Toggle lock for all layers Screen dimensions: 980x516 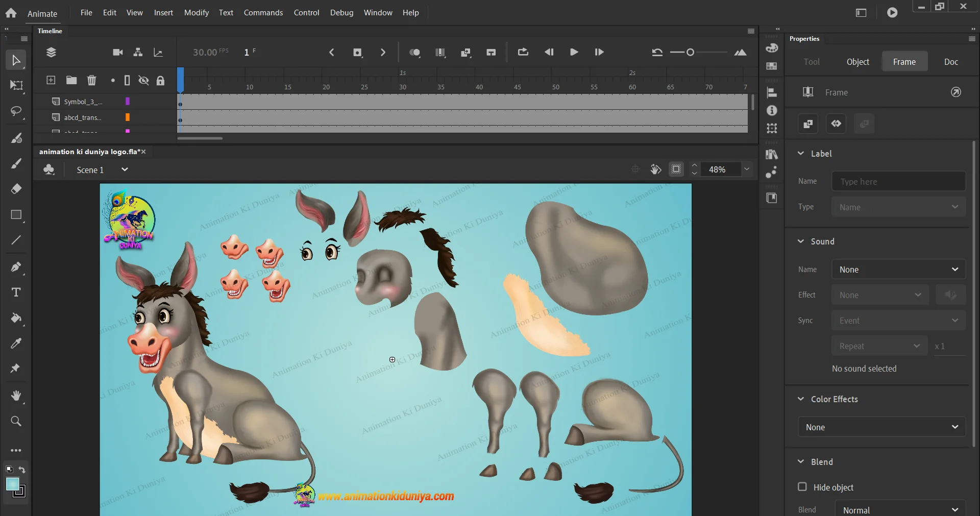click(x=160, y=80)
